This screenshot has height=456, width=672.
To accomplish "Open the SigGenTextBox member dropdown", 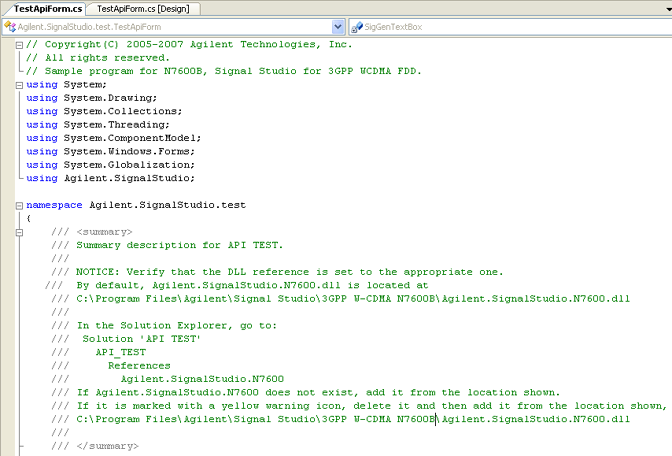I will click(x=510, y=27).
